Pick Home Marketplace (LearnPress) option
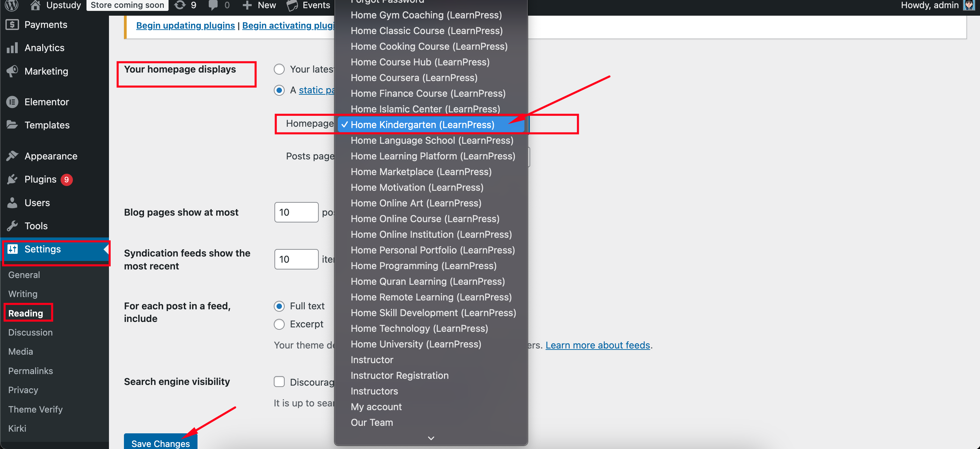The width and height of the screenshot is (980, 449). coord(431,172)
